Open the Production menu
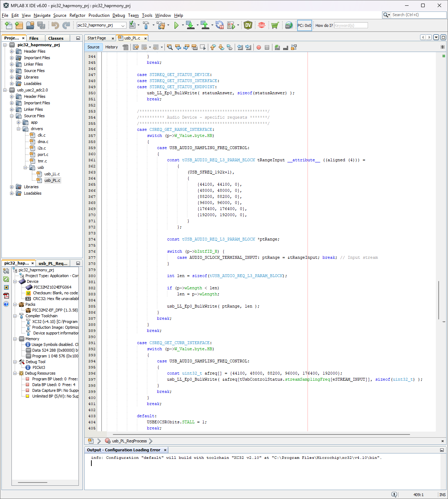This screenshot has height=499, width=448. point(99,15)
